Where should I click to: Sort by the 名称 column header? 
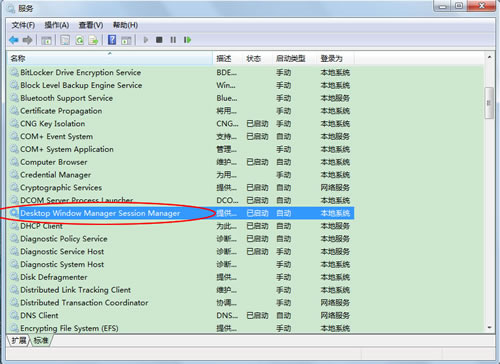[x=110, y=58]
